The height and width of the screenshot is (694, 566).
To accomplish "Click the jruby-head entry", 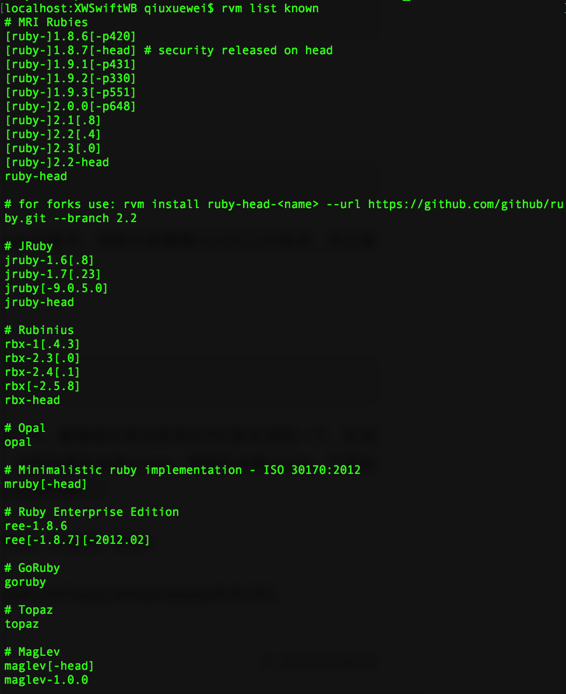I will point(39,302).
